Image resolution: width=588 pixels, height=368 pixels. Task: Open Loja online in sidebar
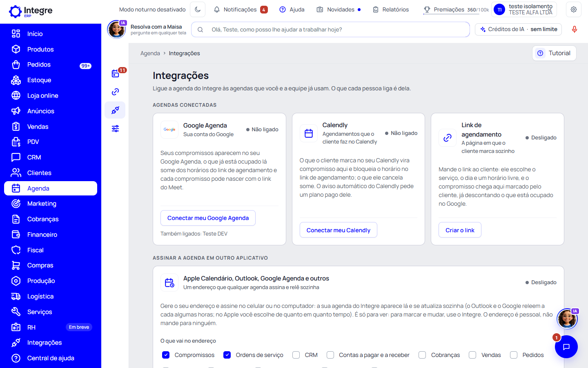tap(51, 96)
